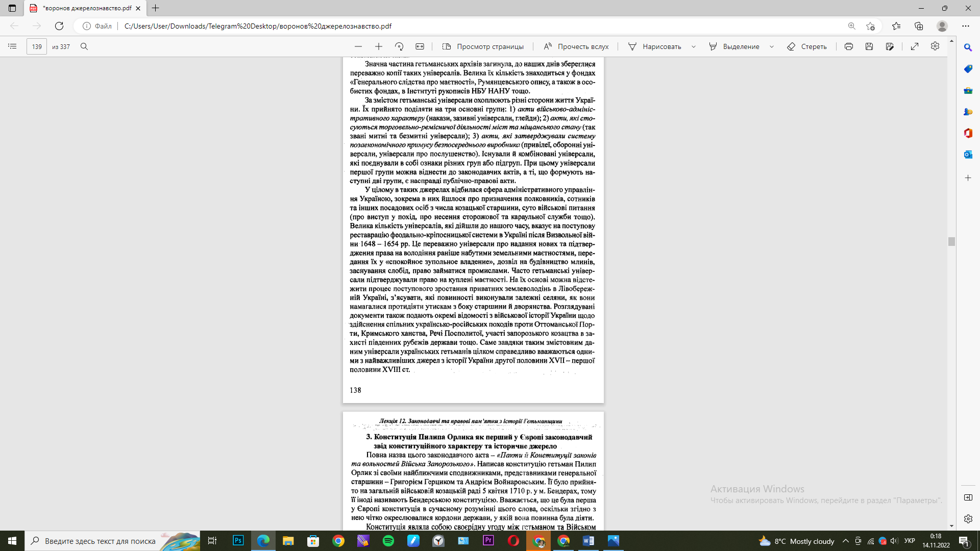The height and width of the screenshot is (551, 980).
Task: Click the vertical scrollbar thumb
Action: point(951,241)
